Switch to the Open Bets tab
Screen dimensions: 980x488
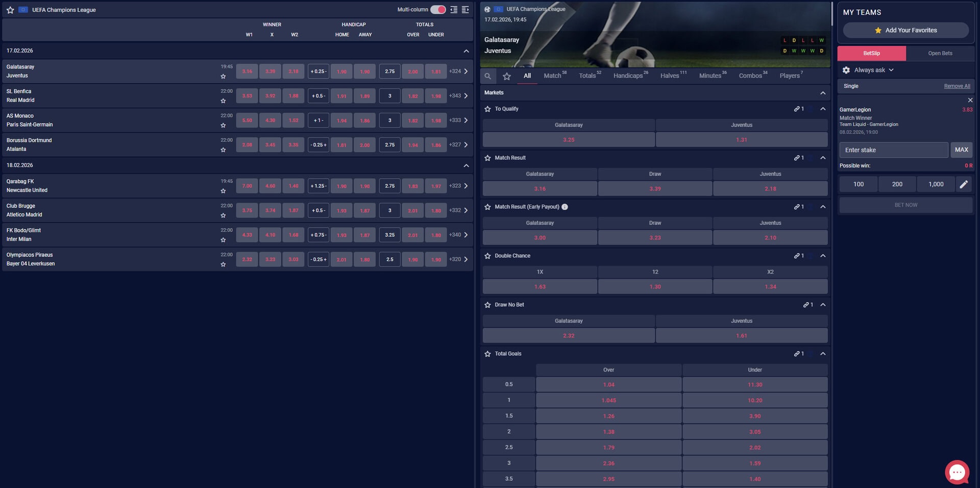940,53
